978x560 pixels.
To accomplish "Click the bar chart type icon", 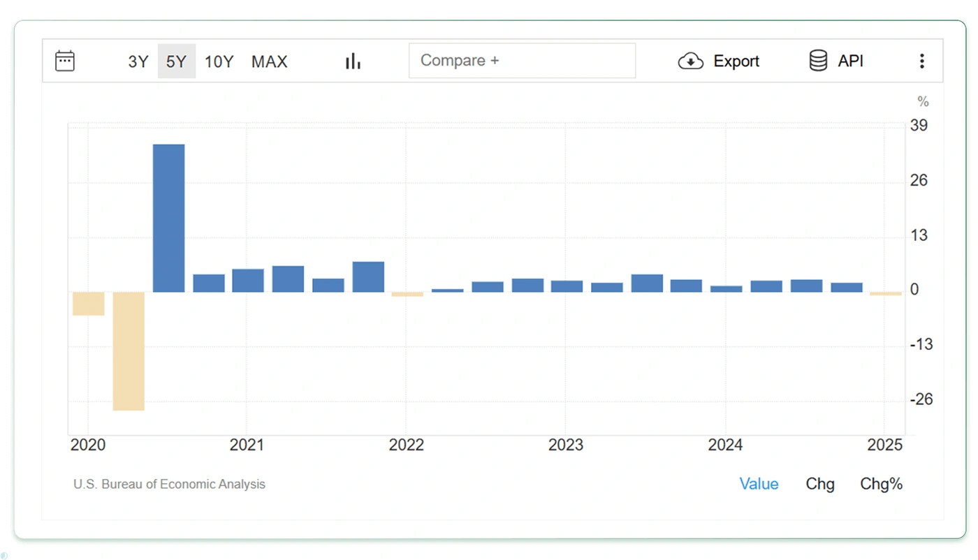I will click(353, 61).
